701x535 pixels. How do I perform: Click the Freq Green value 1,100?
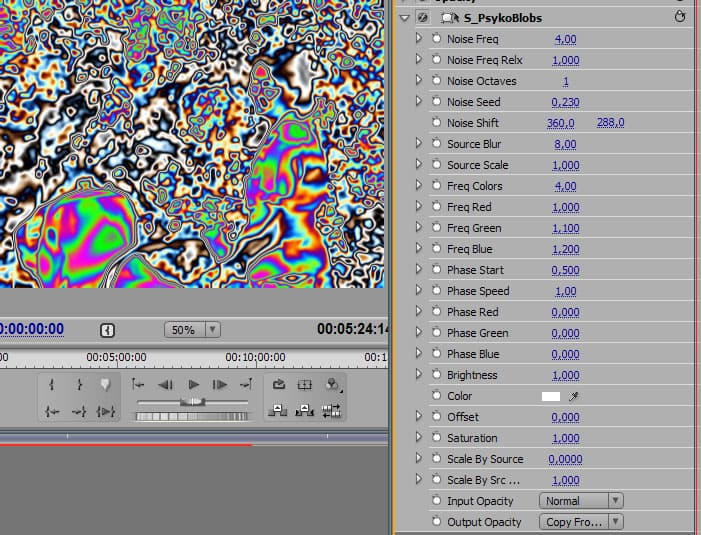(x=565, y=228)
